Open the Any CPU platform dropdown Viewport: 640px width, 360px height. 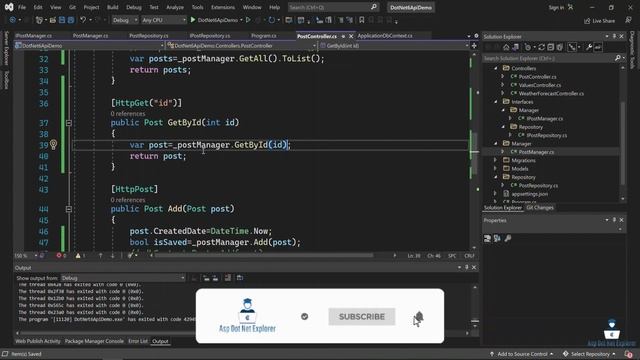[164, 20]
